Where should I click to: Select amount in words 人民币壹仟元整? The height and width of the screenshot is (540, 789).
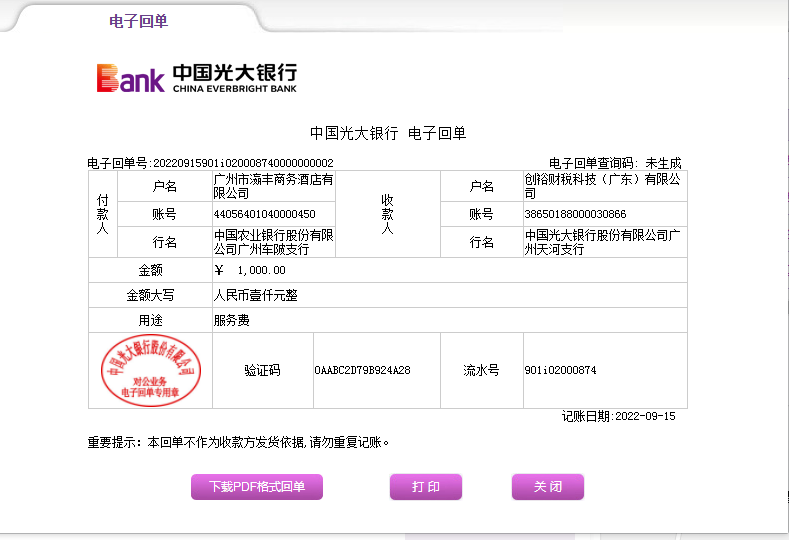pos(256,295)
